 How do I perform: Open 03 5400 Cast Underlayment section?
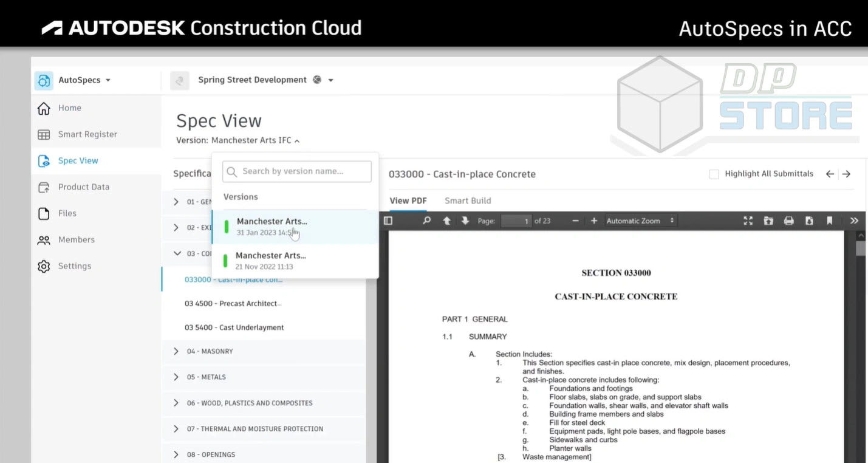pyautogui.click(x=234, y=328)
